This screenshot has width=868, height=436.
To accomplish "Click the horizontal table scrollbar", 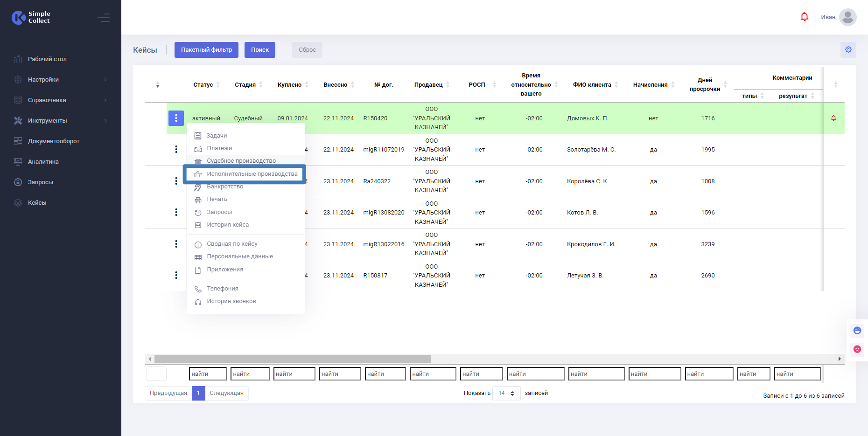I will [292, 359].
